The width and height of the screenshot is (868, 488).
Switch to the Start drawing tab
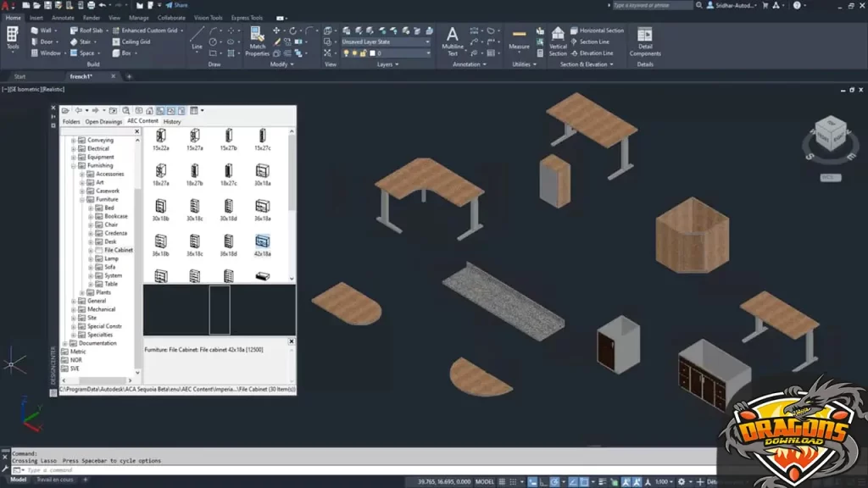[20, 76]
